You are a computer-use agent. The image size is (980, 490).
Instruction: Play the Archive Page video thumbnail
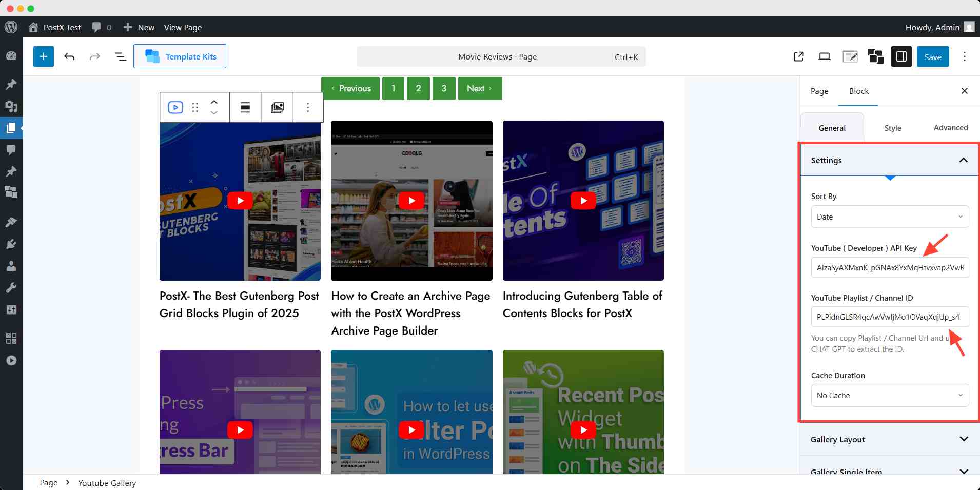click(x=411, y=201)
